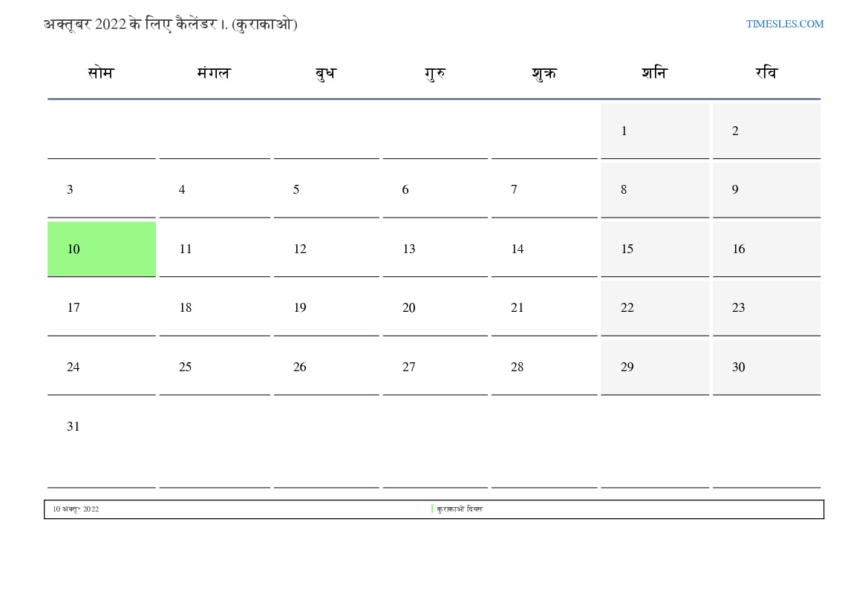This screenshot has height=614, width=868.
Task: Select date 4 on the calendar
Action: [215, 190]
